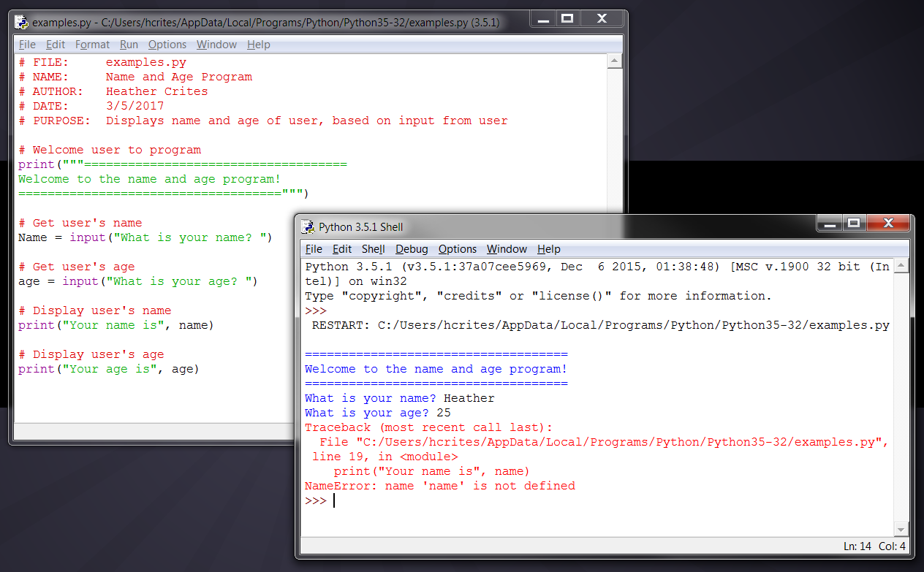Open Window menu in examples.py editor window

[x=216, y=45]
